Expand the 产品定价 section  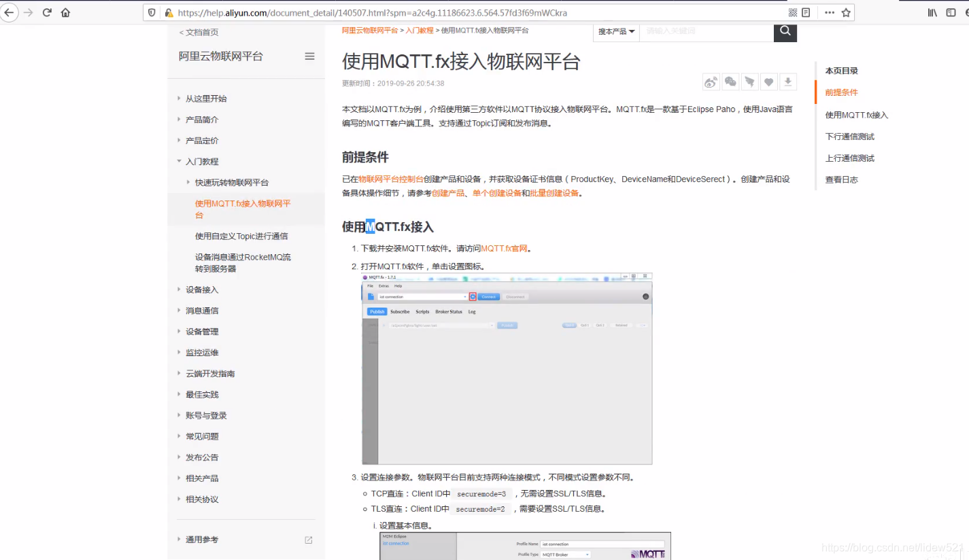point(202,141)
